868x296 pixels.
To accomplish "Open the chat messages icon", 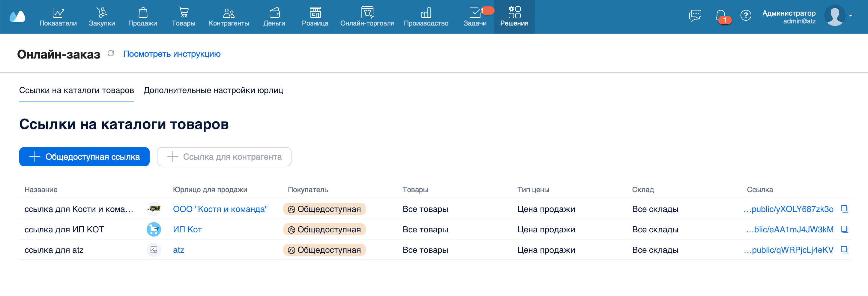I will (694, 16).
